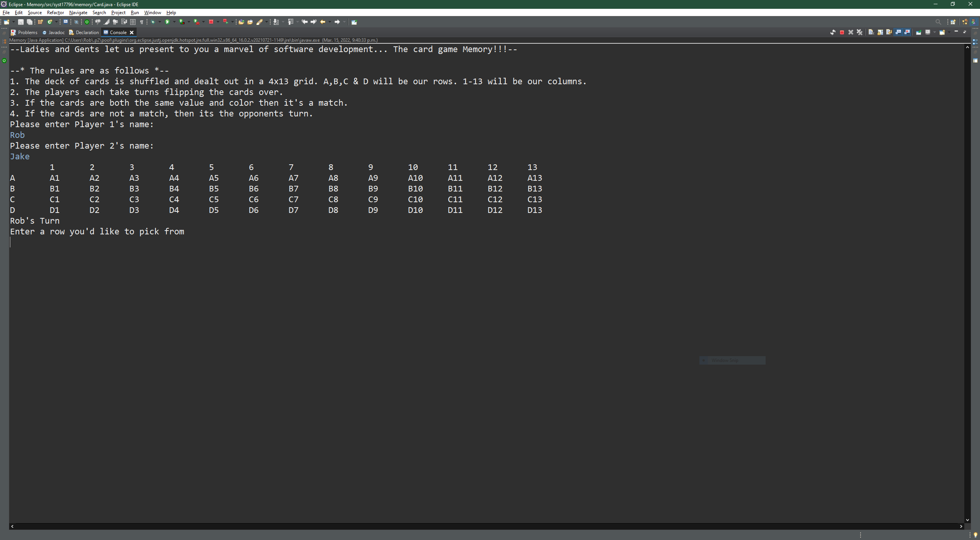Screen dimensions: 980x540
Task: Open the Run configurations dropdown arrow
Action: [174, 22]
